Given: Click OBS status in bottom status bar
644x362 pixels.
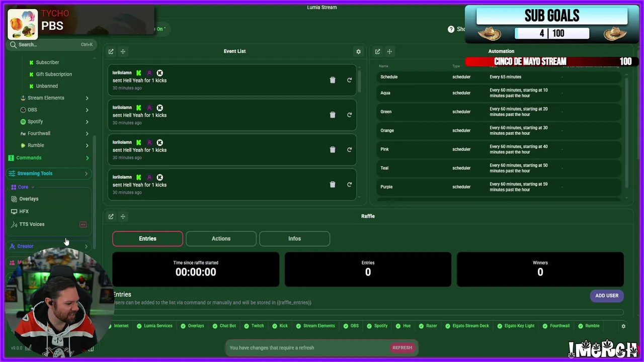Looking at the screenshot, I should pyautogui.click(x=351, y=326).
